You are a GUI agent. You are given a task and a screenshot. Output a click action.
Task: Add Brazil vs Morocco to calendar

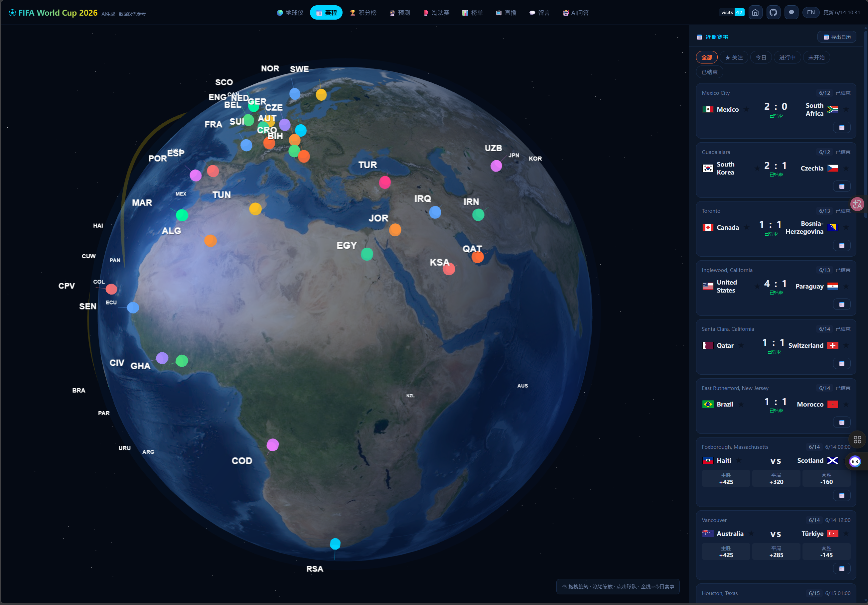841,423
